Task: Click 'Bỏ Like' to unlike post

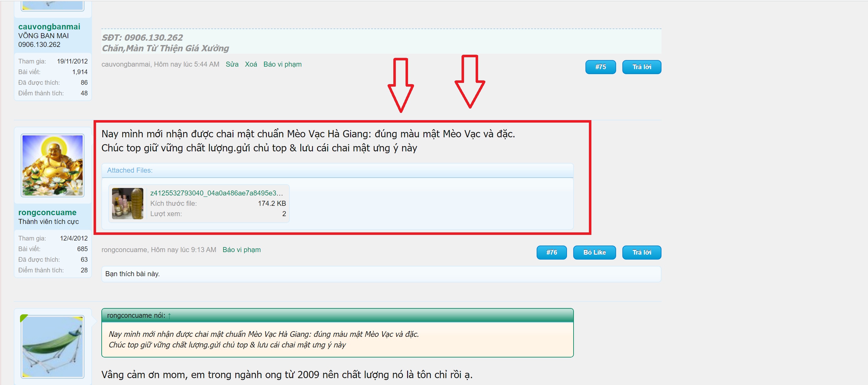Action: (594, 252)
